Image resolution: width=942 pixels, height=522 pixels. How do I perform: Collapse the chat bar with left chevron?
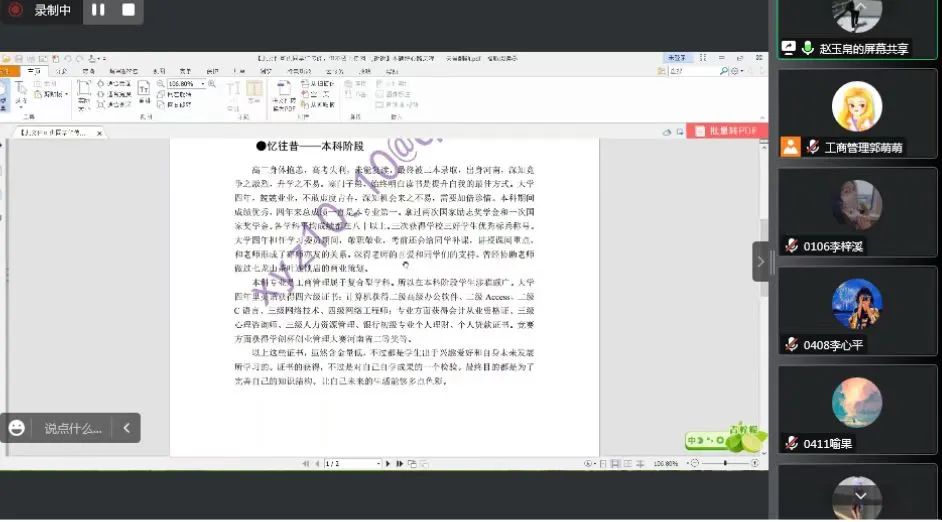126,428
